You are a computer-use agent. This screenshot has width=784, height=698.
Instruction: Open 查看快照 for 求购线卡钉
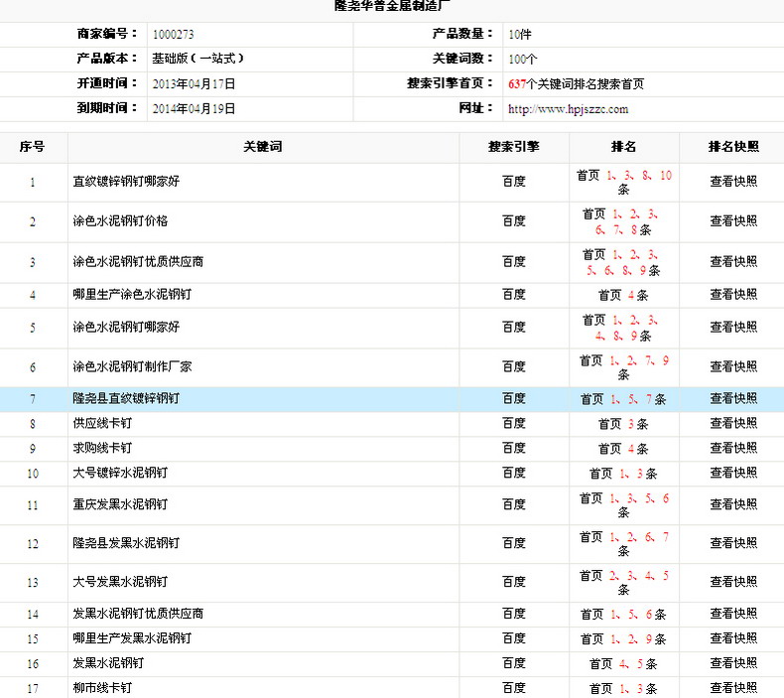733,449
